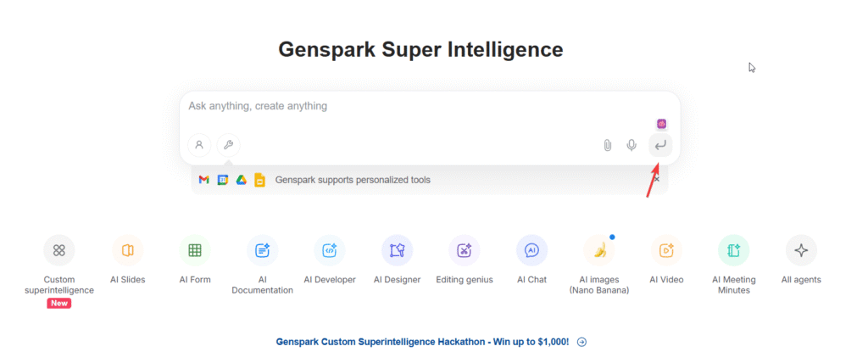Activate the microphone voice input
Image resolution: width=868 pixels, height=363 pixels.
[x=632, y=145]
